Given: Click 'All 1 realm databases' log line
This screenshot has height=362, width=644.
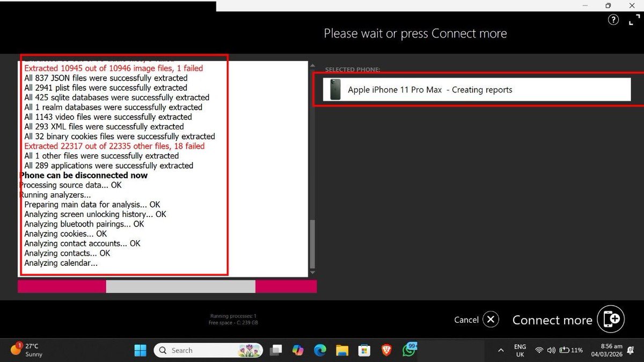Looking at the screenshot, I should [x=113, y=107].
